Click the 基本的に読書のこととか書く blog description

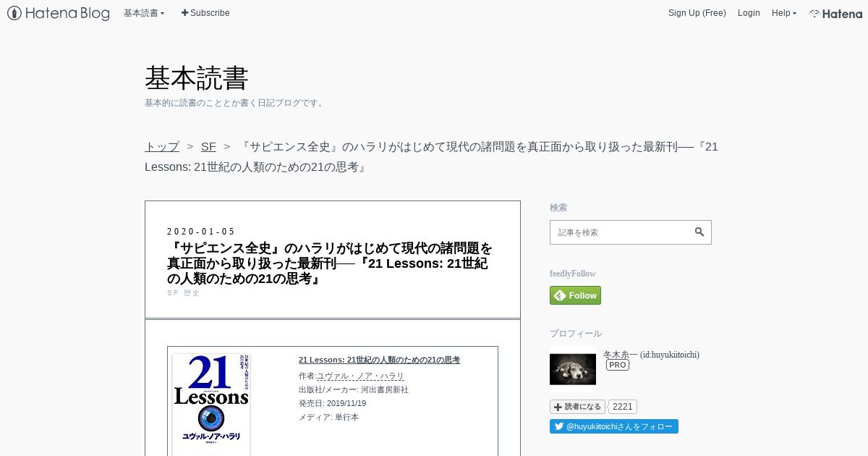pos(236,103)
